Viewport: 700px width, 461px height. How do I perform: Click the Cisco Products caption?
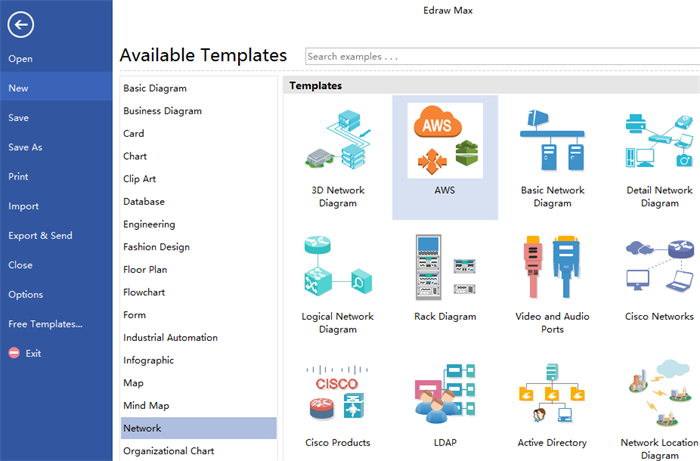click(338, 443)
